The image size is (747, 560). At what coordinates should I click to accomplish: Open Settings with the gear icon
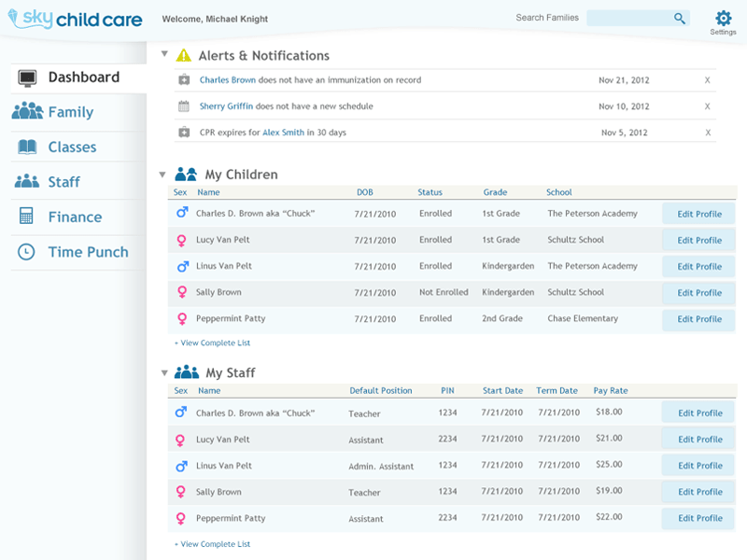pyautogui.click(x=723, y=17)
